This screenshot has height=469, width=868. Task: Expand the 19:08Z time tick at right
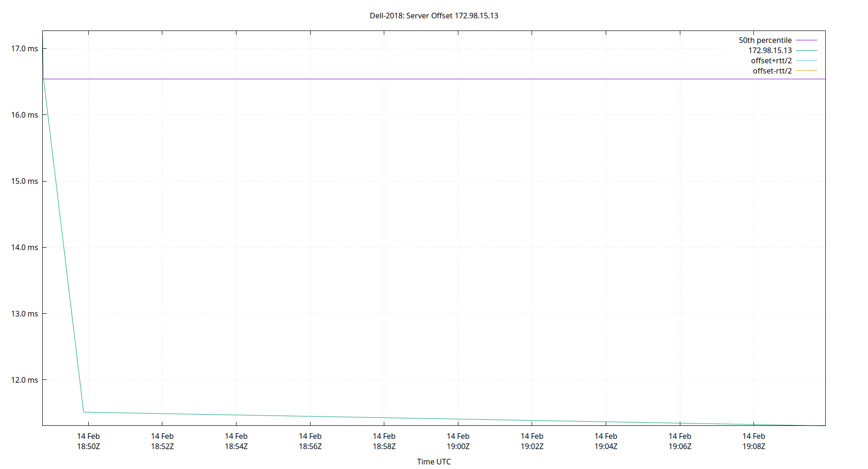[754, 441]
